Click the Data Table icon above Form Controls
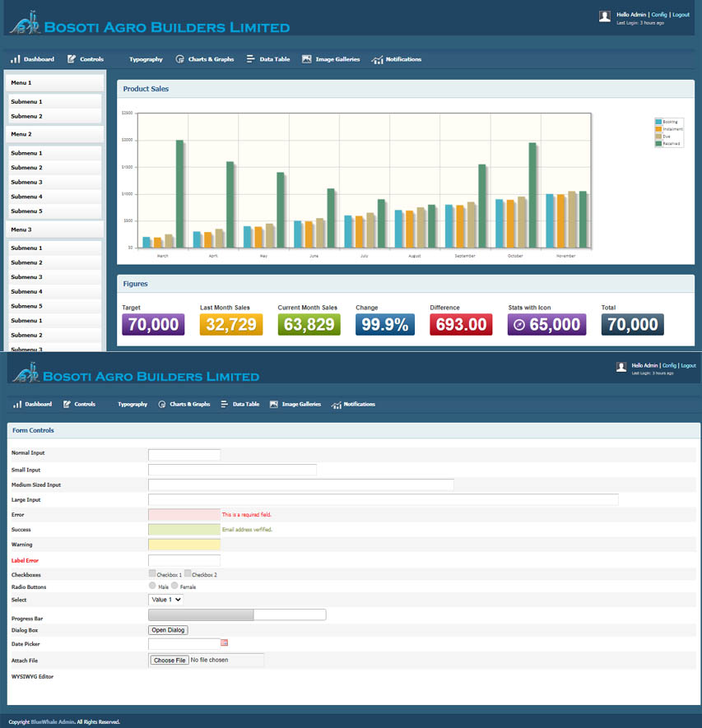This screenshot has width=702, height=728. pyautogui.click(x=225, y=405)
